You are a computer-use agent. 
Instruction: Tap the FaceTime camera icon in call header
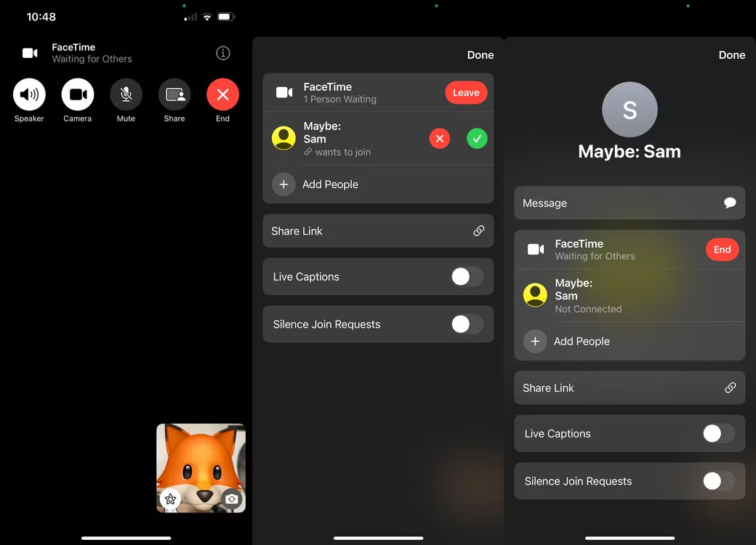click(30, 53)
